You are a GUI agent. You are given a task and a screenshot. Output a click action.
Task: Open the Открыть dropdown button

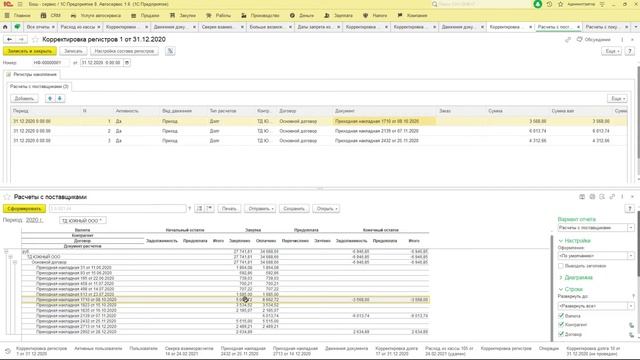(x=326, y=209)
